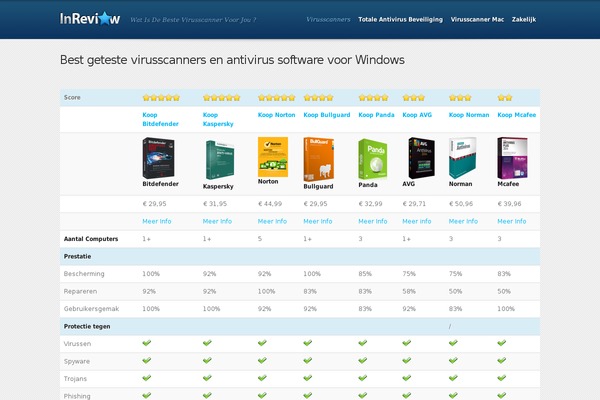Screen dimensions: 600x400
Task: Click AVG's Repareren value 58%
Action: click(409, 291)
